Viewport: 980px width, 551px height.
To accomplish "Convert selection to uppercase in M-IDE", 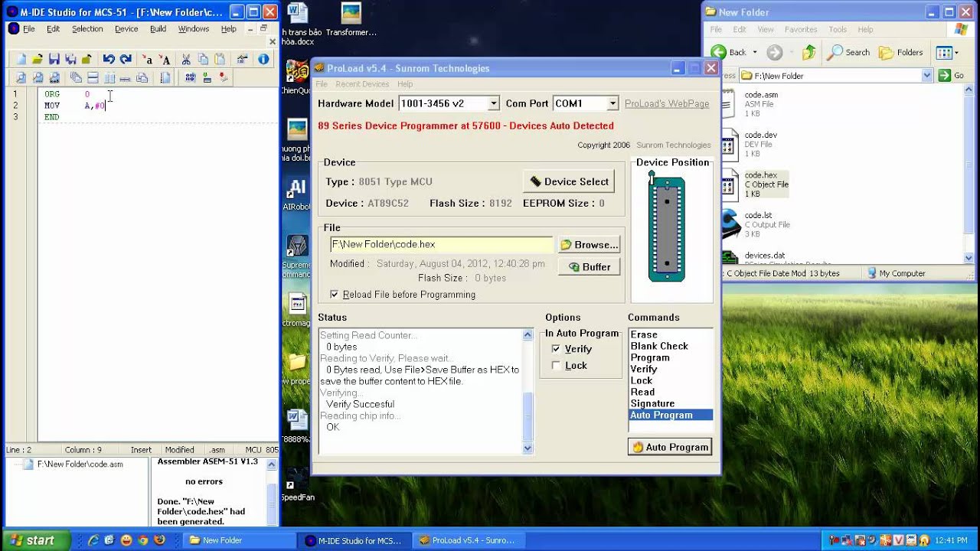I will coord(165,59).
